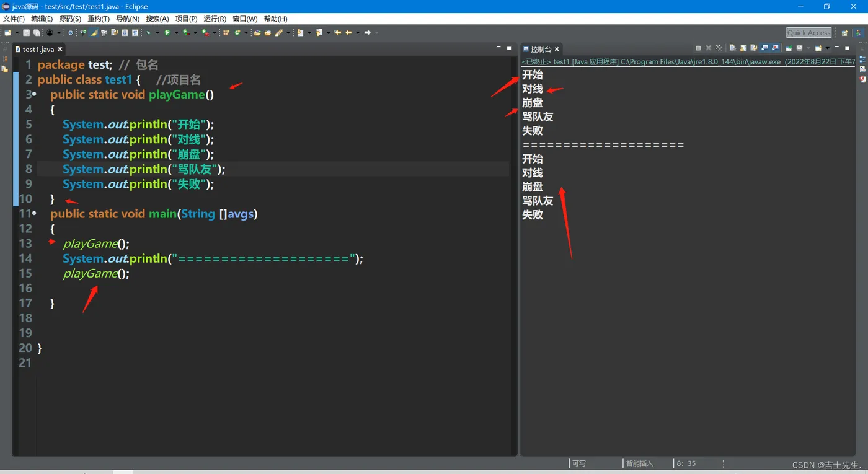Click the Open Task folder icon
The image size is (868, 474).
tap(268, 32)
